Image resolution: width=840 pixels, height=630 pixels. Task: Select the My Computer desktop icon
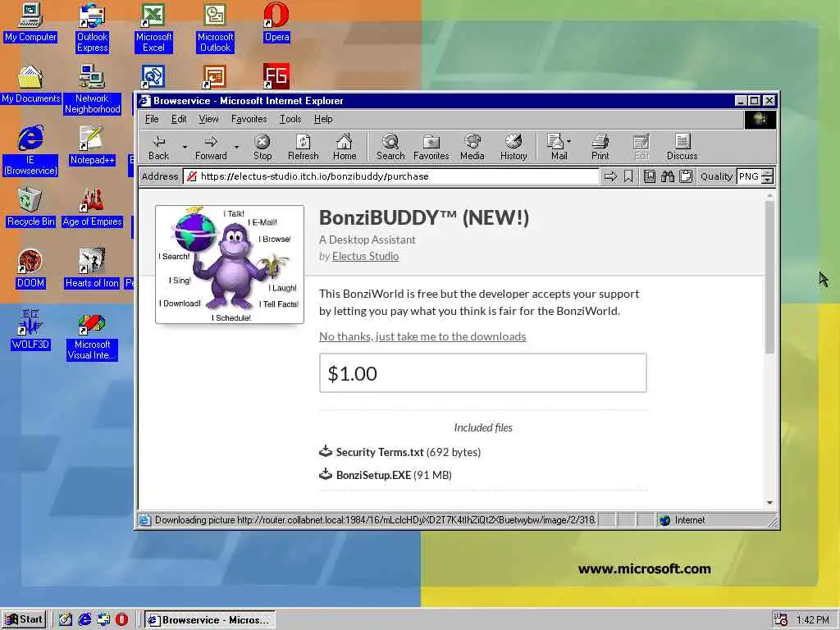(x=30, y=22)
